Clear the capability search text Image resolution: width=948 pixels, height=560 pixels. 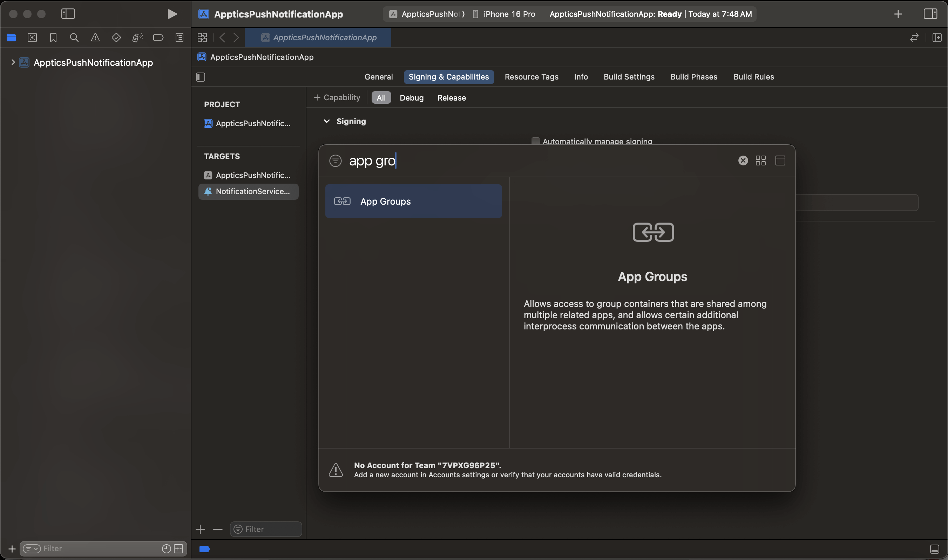click(x=743, y=161)
